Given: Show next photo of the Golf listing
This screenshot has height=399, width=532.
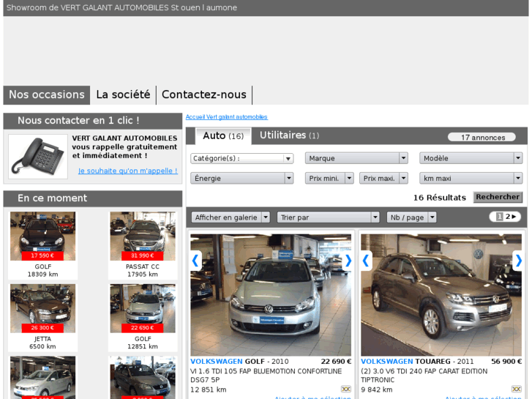Looking at the screenshot, I should (348, 260).
